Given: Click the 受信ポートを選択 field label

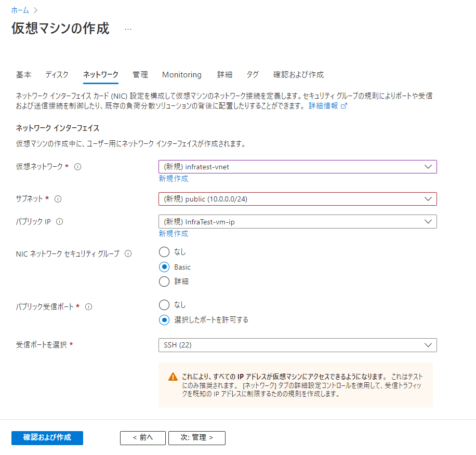Looking at the screenshot, I should pos(41,345).
